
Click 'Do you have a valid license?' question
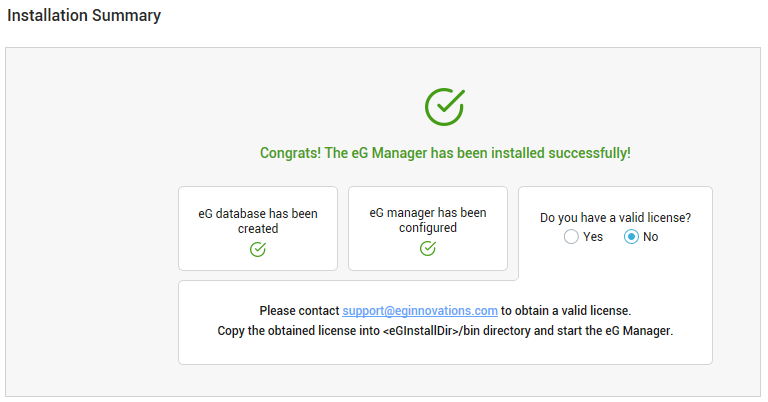(x=615, y=217)
